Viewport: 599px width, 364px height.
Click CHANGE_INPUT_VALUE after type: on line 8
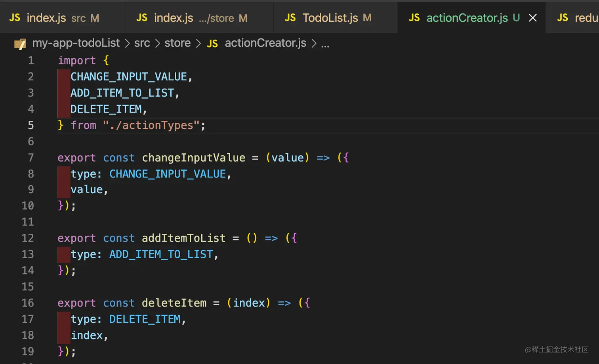click(168, 174)
